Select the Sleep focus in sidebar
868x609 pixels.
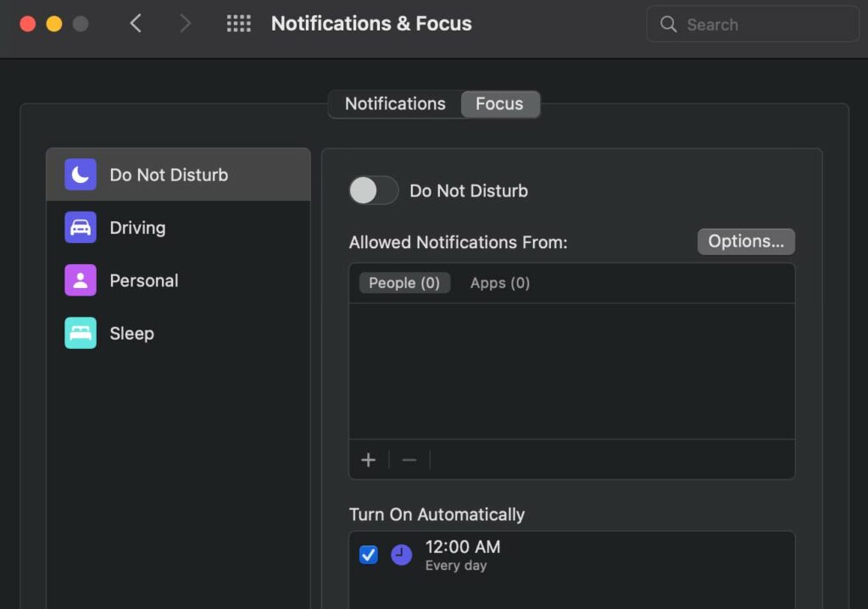click(x=132, y=333)
